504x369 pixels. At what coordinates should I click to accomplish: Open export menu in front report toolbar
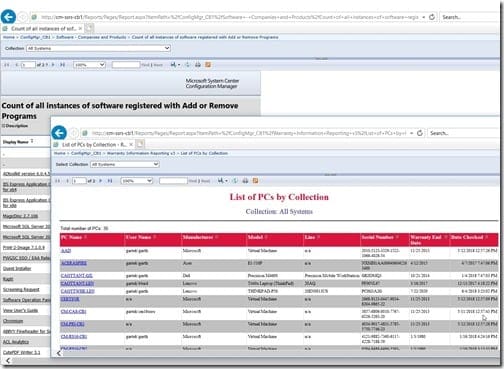click(222, 181)
